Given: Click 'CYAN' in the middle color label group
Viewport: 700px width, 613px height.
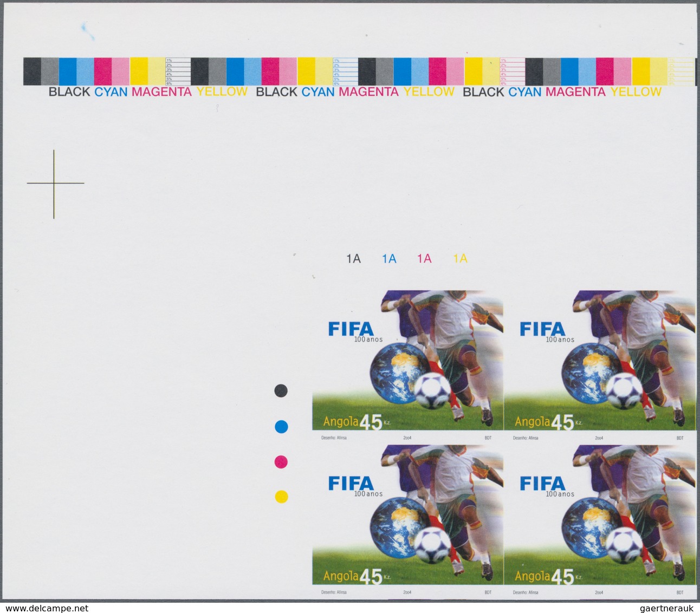Looking at the screenshot, I should pyautogui.click(x=318, y=92).
